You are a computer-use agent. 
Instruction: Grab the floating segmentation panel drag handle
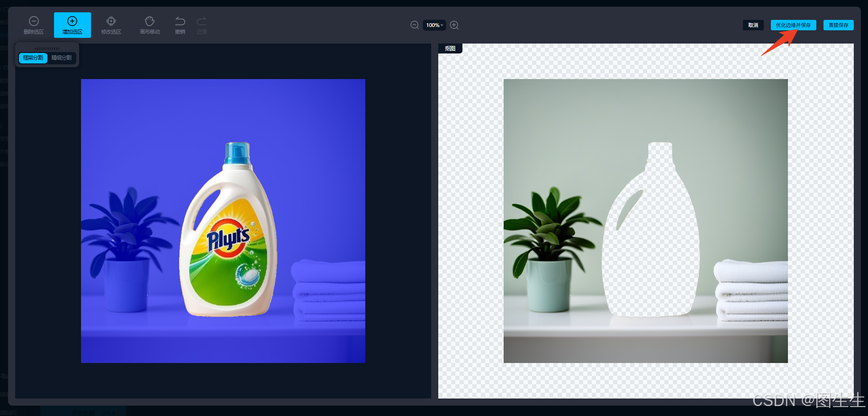point(47,48)
